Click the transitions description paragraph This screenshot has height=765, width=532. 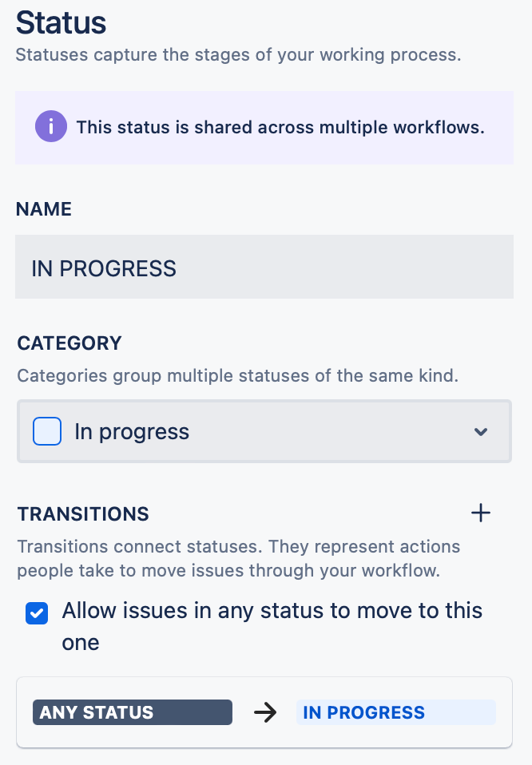(239, 558)
